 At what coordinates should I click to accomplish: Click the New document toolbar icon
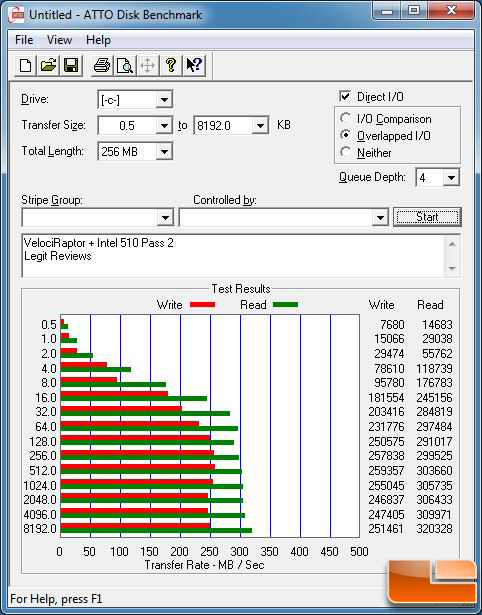(25, 65)
